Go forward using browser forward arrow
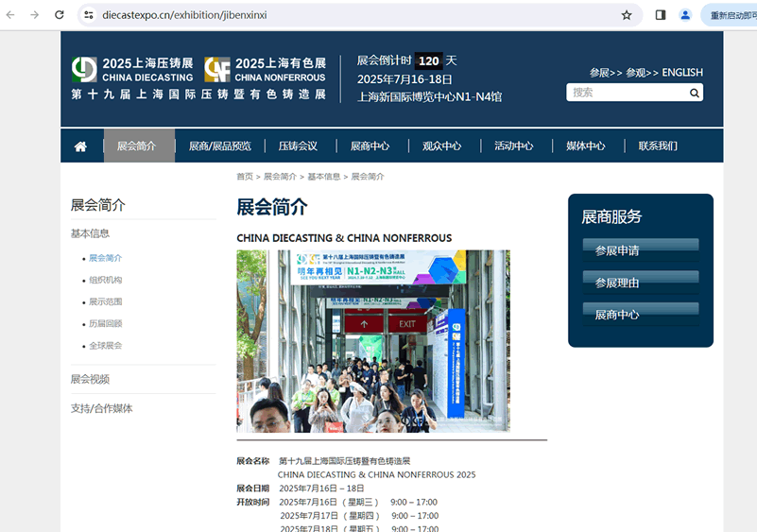757x532 pixels. coord(34,15)
